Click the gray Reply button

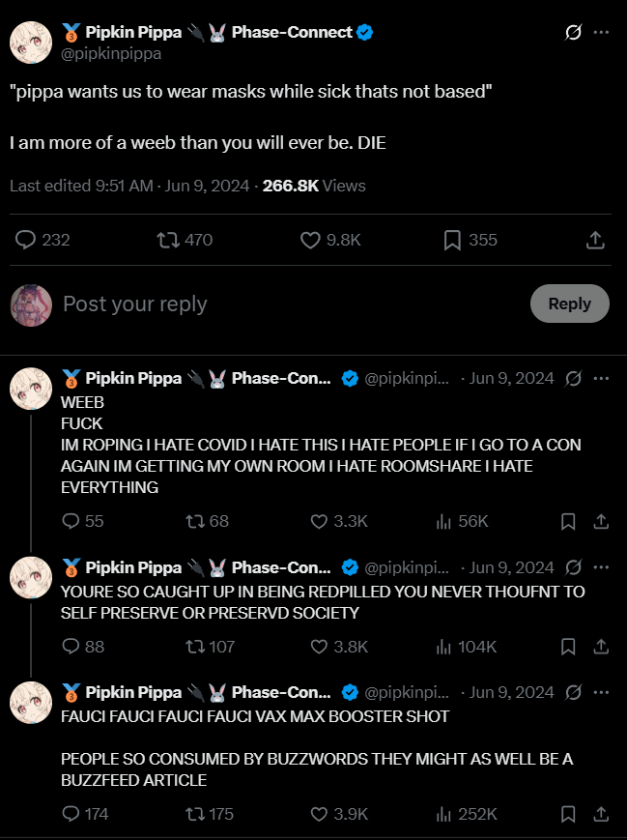569,304
